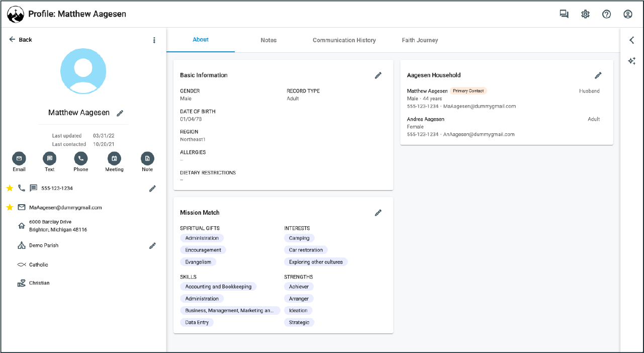Toggle the star next to email address
Image resolution: width=644 pixels, height=353 pixels.
pyautogui.click(x=10, y=207)
